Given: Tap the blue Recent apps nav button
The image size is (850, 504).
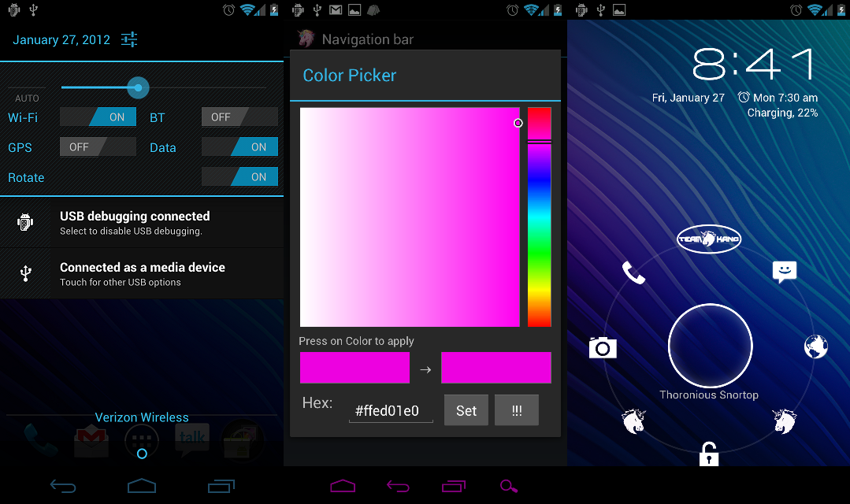Looking at the screenshot, I should 221,486.
